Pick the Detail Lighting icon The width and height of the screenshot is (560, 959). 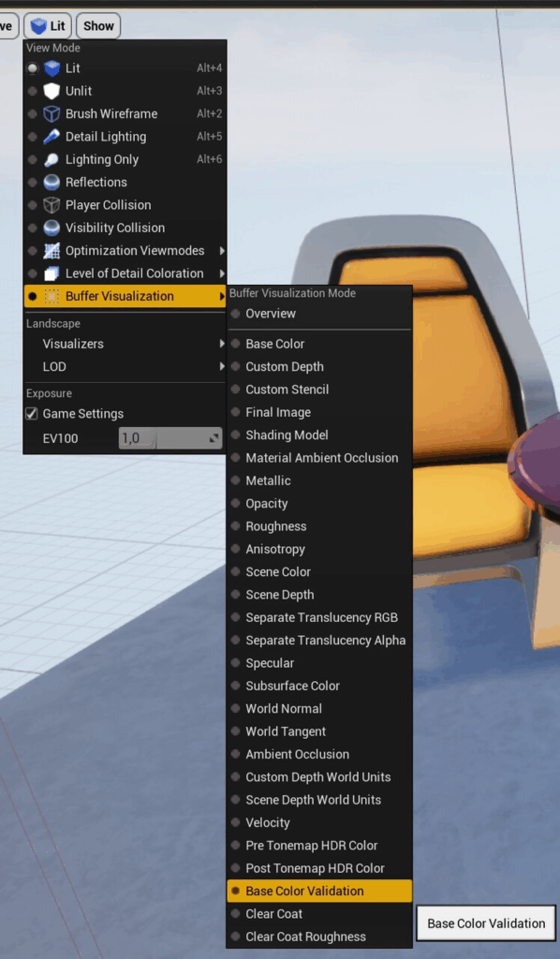[52, 137]
